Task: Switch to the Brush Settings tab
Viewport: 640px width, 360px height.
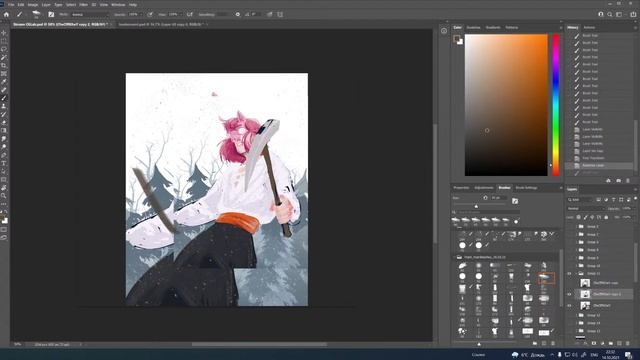Action: tap(527, 188)
